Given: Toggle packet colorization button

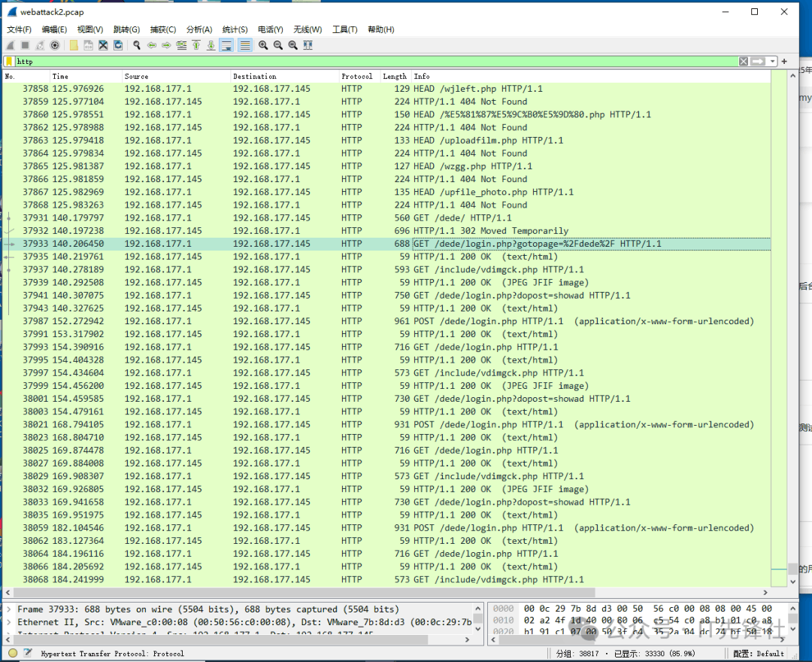Looking at the screenshot, I should pos(244,45).
